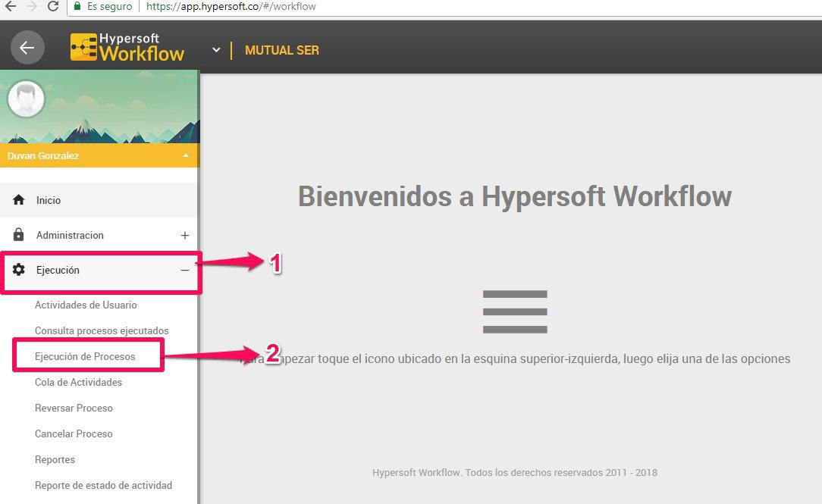Image resolution: width=822 pixels, height=504 pixels.
Task: Click the secure padlock icon in address bar
Action: point(77,6)
